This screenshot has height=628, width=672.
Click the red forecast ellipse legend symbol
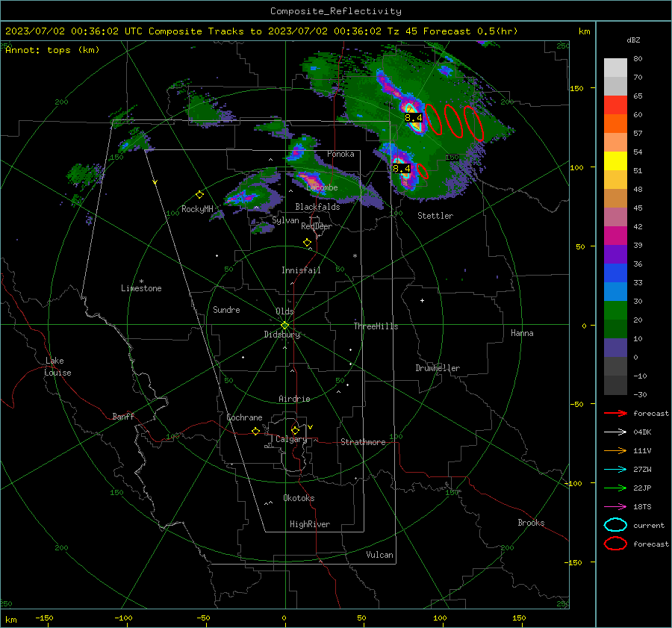click(615, 544)
